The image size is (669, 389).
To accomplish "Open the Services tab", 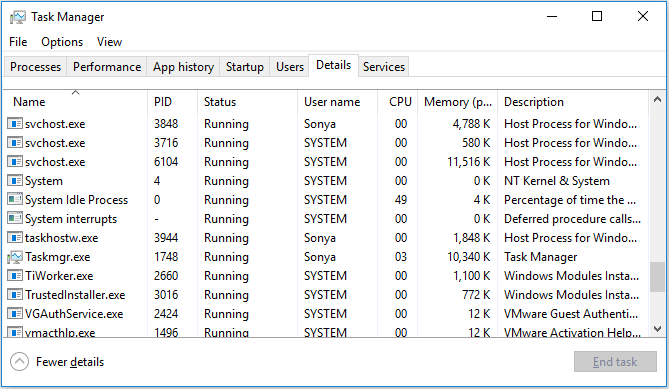I will coord(384,67).
